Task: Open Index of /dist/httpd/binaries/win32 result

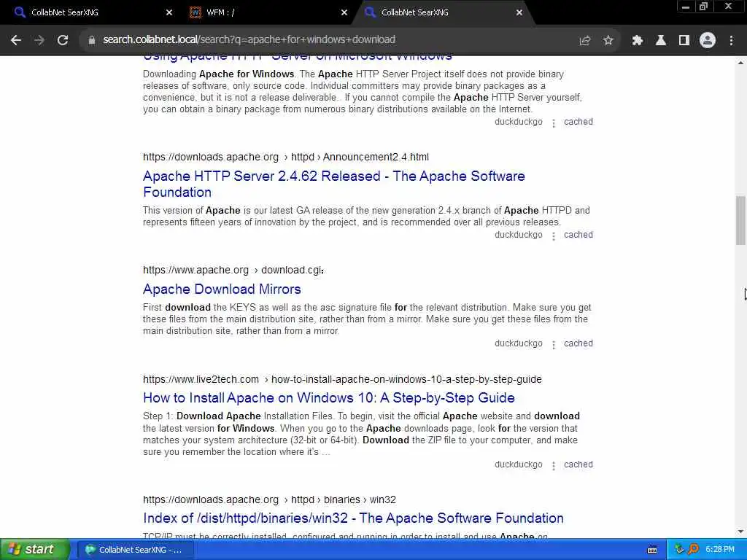Action: (x=353, y=518)
